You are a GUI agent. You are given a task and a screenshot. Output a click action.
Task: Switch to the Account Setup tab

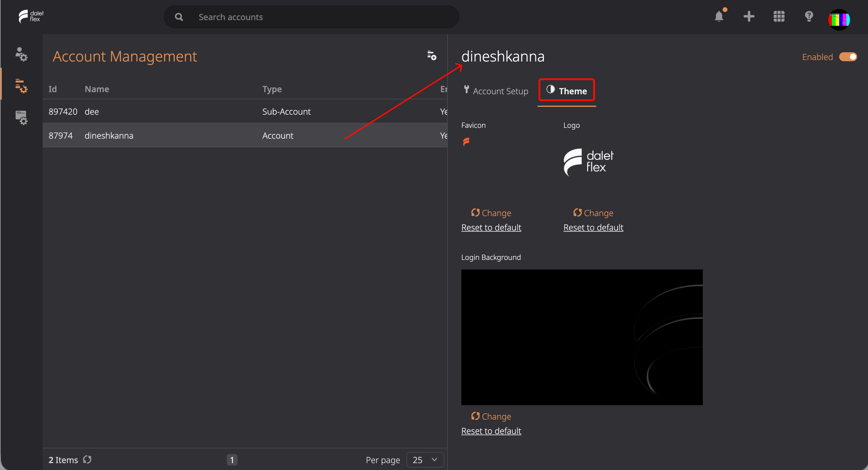[x=496, y=91]
